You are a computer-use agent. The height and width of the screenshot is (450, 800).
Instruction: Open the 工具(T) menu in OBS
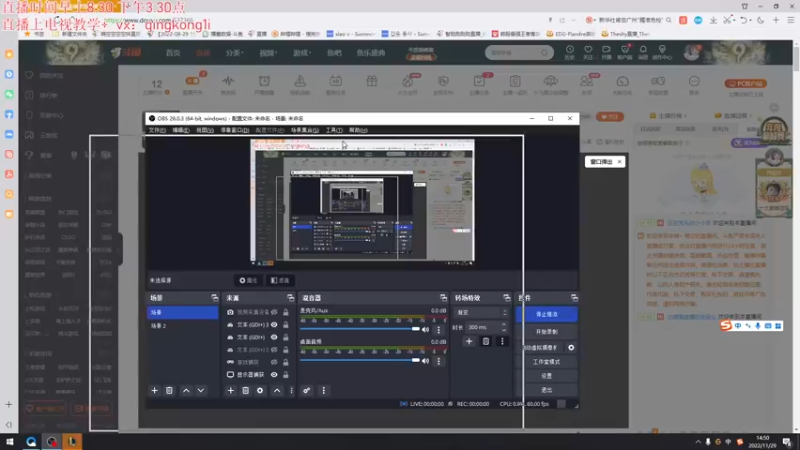(x=334, y=130)
